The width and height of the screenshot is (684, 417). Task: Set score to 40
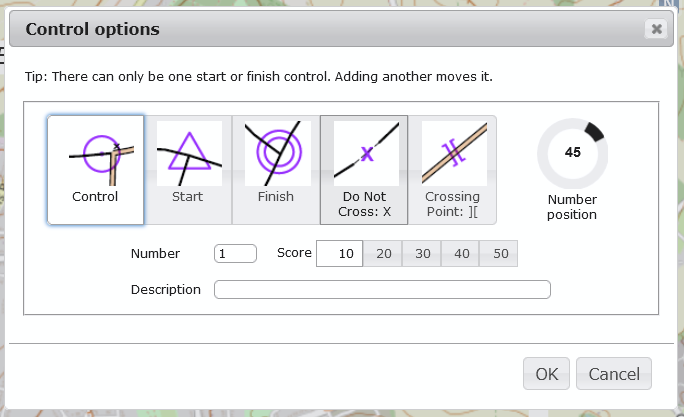pos(460,253)
